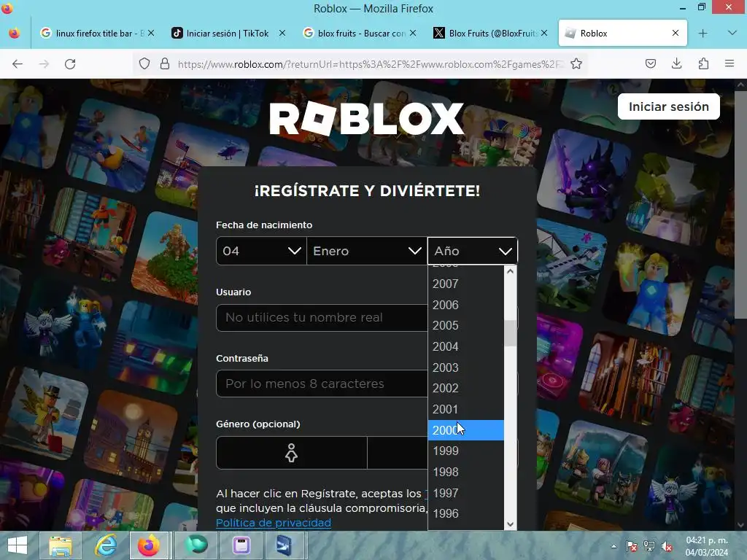This screenshot has width=747, height=560.
Task: Reload the Roblox page
Action: pos(70,64)
